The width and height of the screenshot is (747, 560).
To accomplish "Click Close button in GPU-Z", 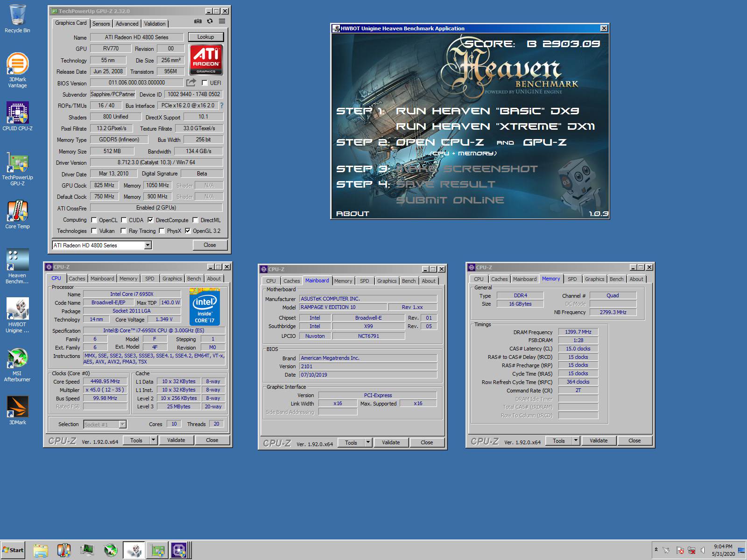I will click(210, 245).
